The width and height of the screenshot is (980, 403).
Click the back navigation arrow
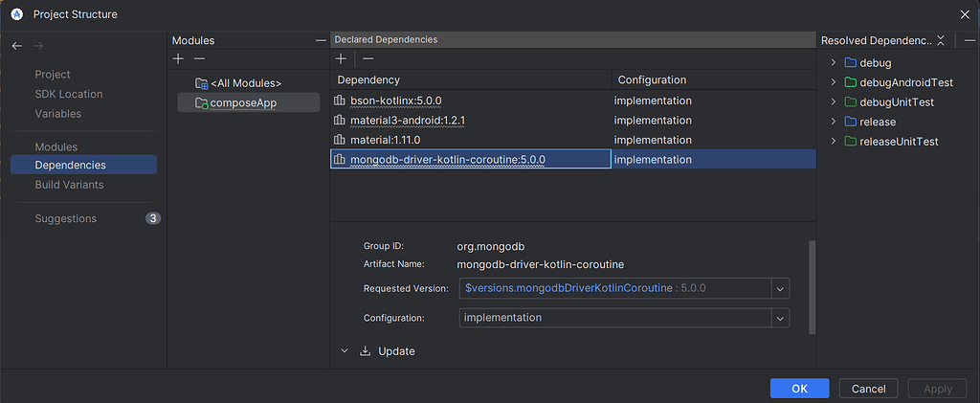coord(16,46)
